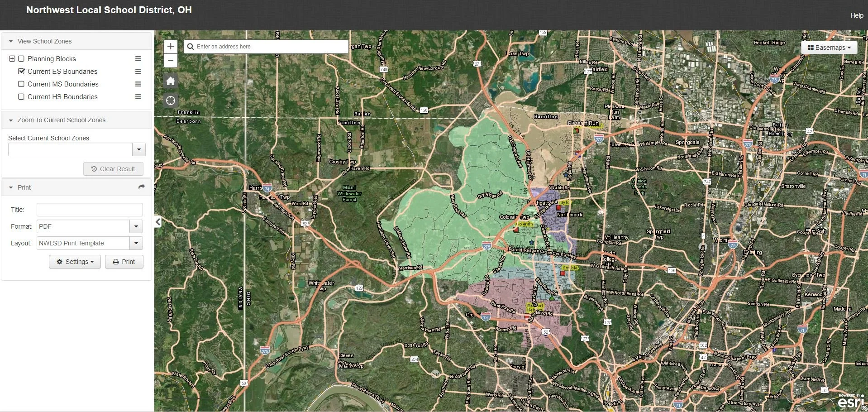Screen dimensions: 868x412
Task: Open the Format dropdown showing PDF
Action: tap(136, 226)
